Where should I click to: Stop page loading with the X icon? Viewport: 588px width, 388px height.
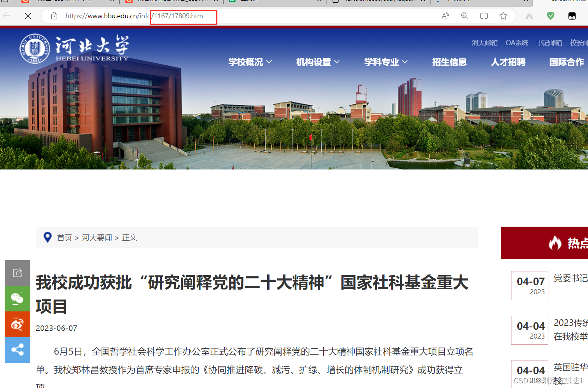click(28, 16)
